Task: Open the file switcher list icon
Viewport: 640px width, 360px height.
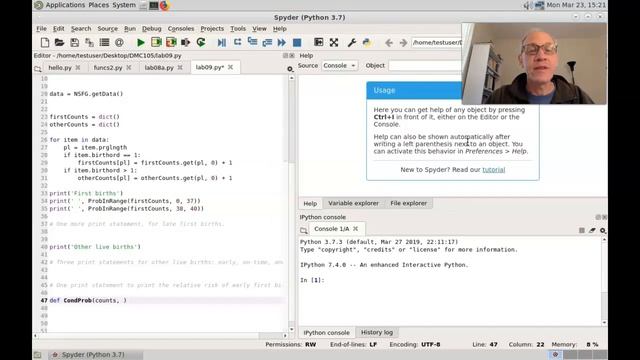Action: [104, 42]
